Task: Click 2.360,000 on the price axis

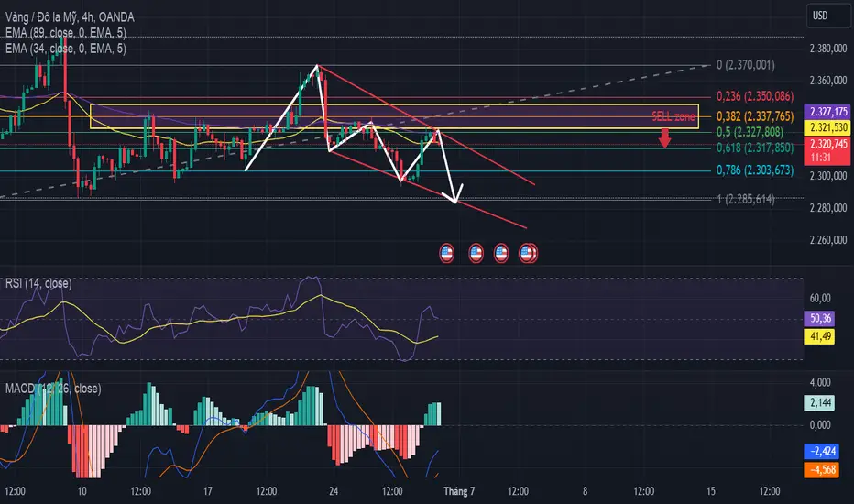Action: pos(828,81)
